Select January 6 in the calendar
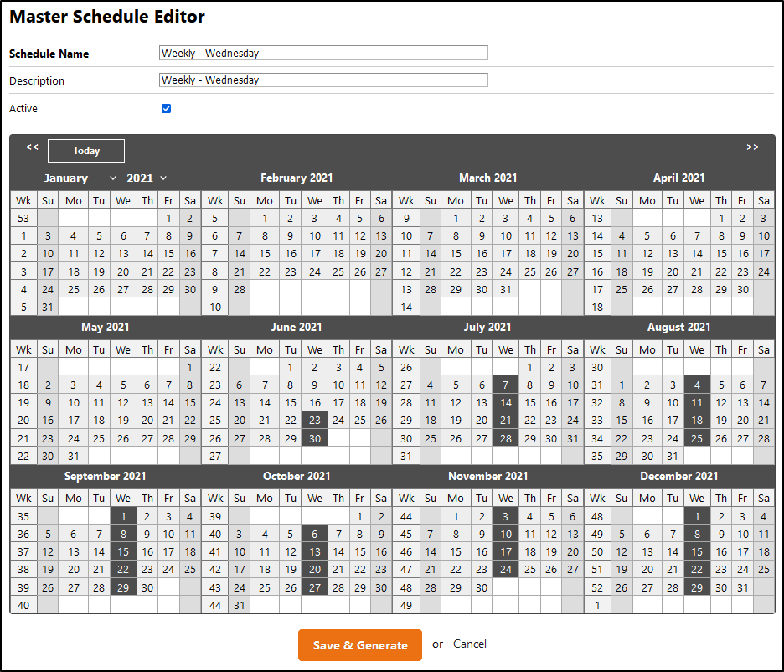Screen dimensions: 784x672 coord(123,236)
